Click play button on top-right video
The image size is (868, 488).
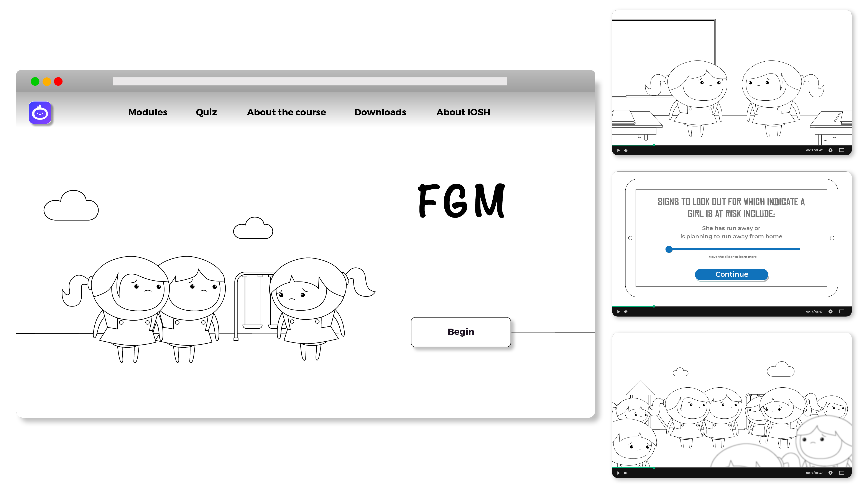[x=618, y=150]
